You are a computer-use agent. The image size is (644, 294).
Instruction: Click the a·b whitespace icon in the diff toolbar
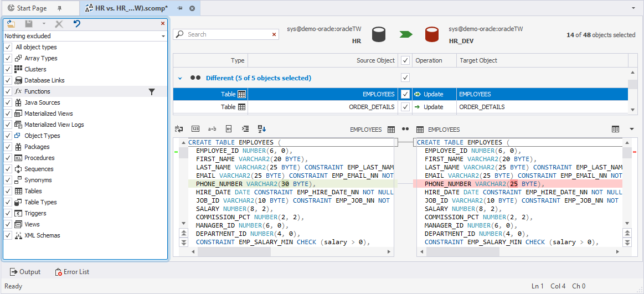[x=212, y=129]
